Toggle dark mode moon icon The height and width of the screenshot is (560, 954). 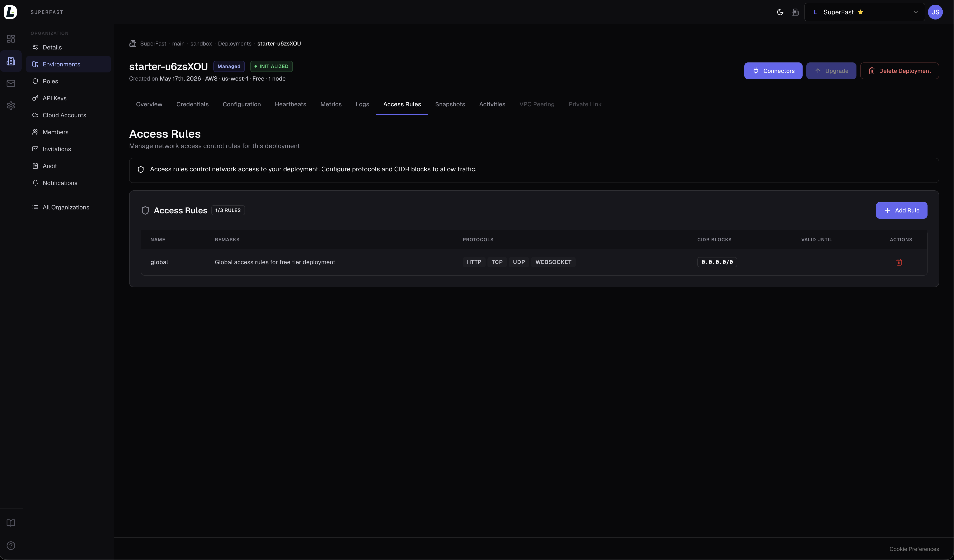[780, 12]
